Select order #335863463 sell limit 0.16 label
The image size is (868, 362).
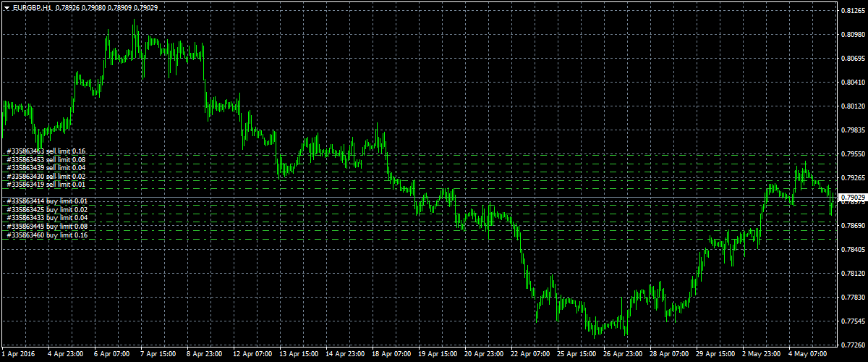pyautogui.click(x=47, y=151)
